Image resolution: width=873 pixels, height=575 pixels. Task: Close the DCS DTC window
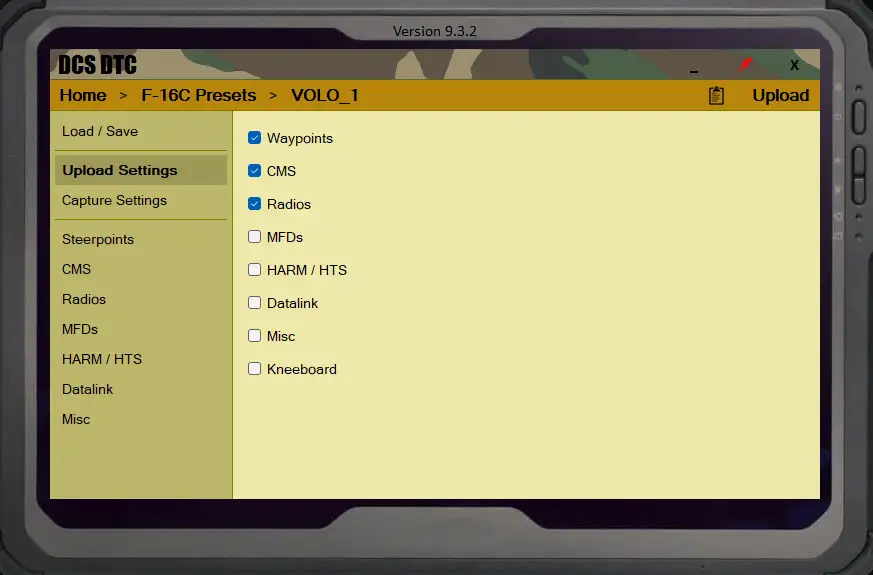794,65
